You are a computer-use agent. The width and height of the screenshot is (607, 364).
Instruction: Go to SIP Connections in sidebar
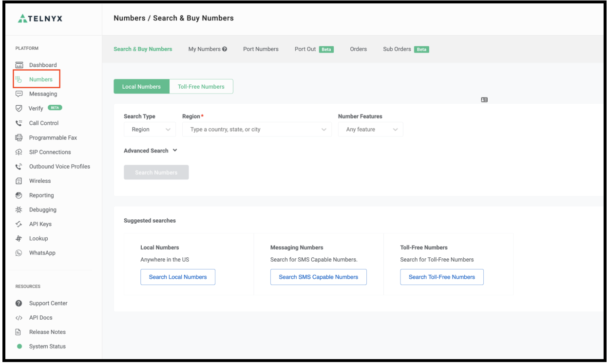[x=50, y=152]
